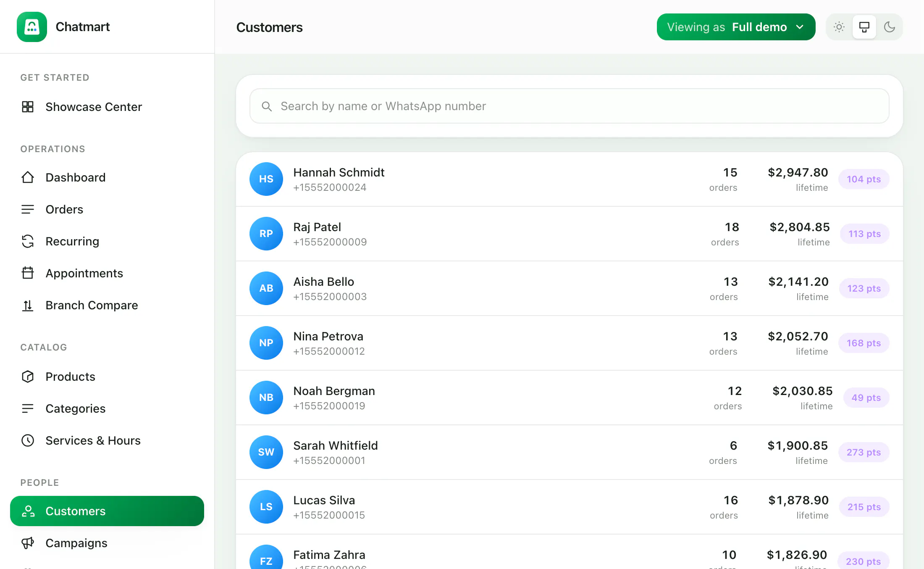This screenshot has width=924, height=569.
Task: Open Campaigns in sidebar
Action: (107, 543)
